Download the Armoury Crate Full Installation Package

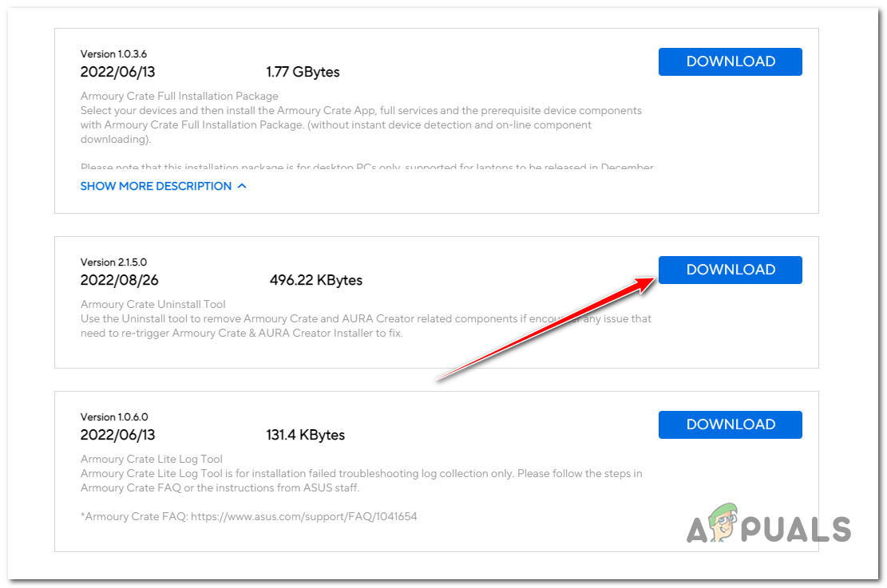[x=730, y=61]
